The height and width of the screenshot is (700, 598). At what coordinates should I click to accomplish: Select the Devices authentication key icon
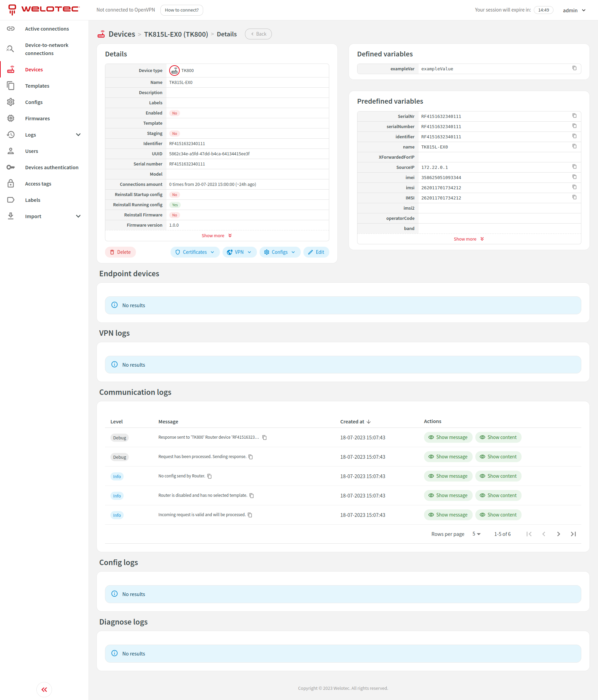click(x=11, y=167)
